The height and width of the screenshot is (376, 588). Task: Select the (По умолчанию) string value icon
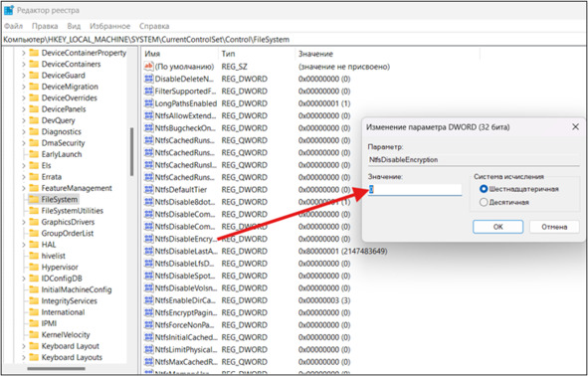(x=149, y=67)
